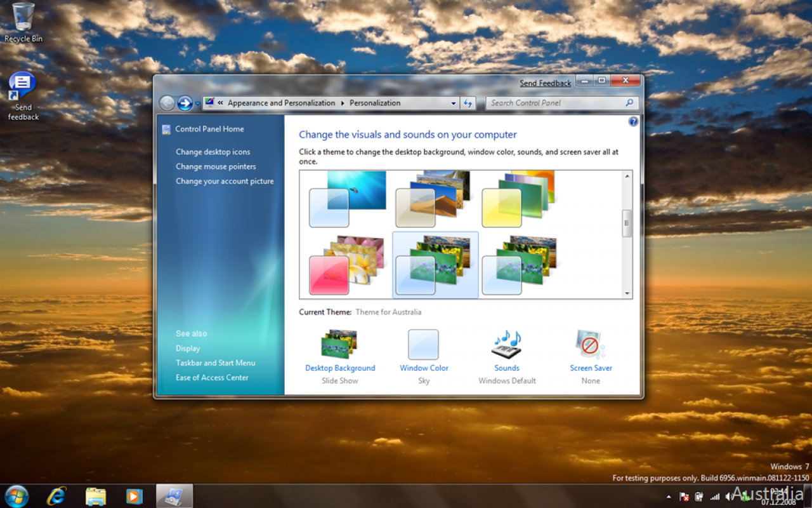This screenshot has height=508, width=812.
Task: Select the pink flower theme
Action: [347, 265]
